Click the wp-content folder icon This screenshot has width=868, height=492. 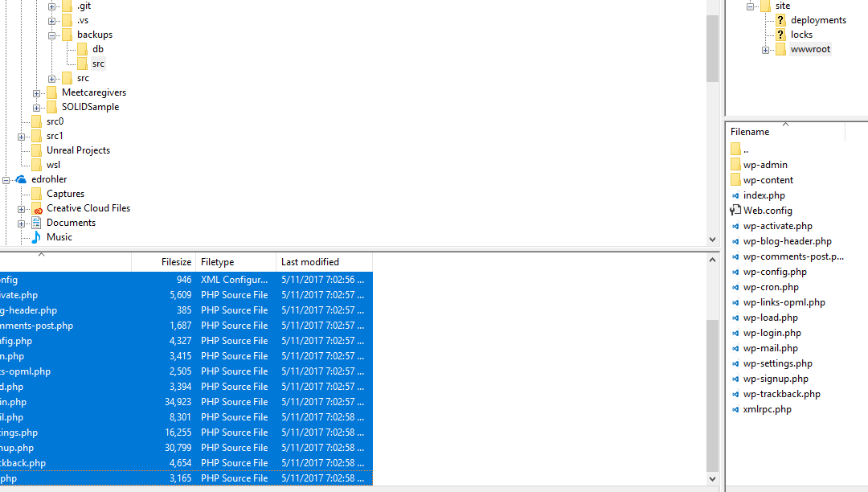[x=735, y=180]
